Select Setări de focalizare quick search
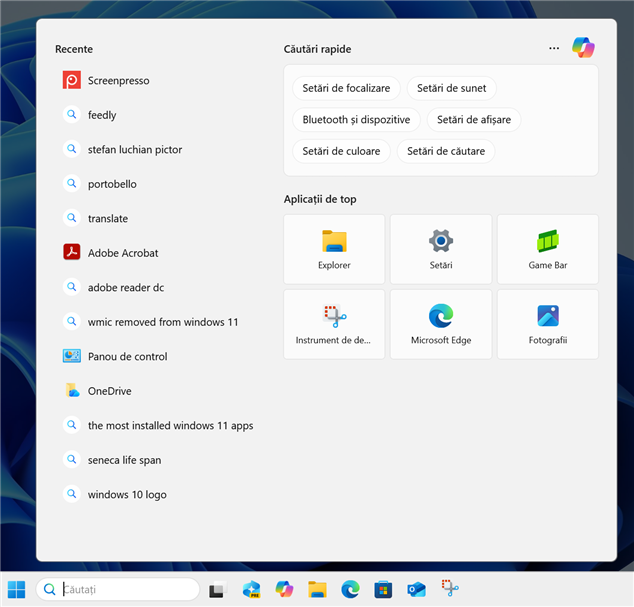 tap(346, 88)
